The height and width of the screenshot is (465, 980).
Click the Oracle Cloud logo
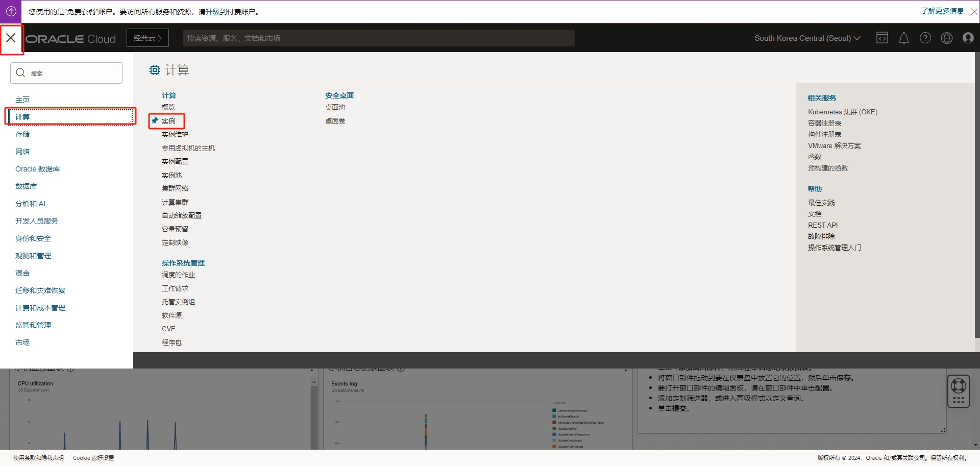pyautogui.click(x=71, y=39)
